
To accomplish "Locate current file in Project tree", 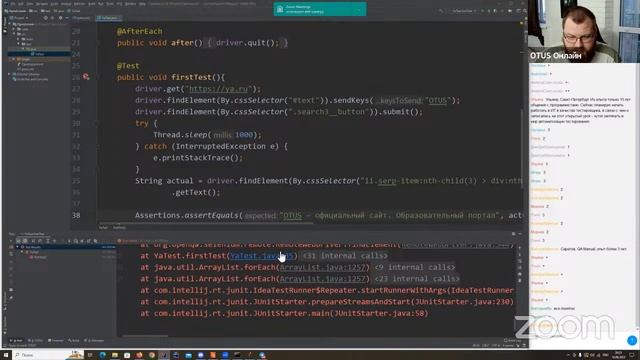I will pyautogui.click(x=45, y=18).
